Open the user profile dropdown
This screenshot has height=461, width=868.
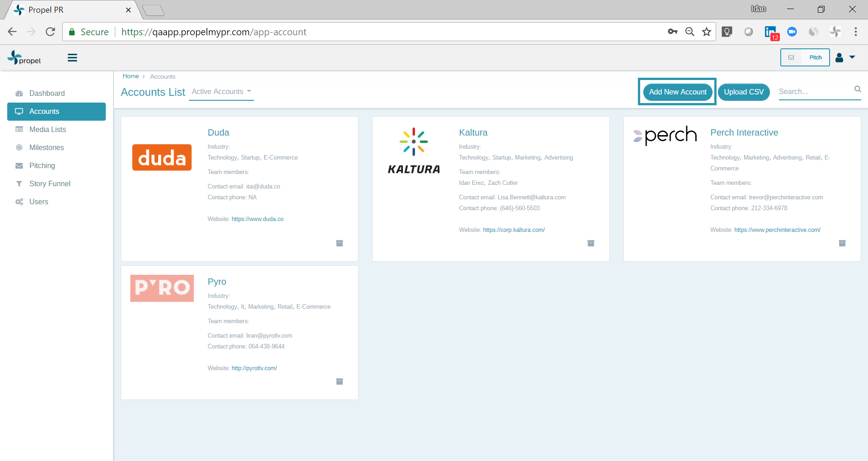click(845, 57)
